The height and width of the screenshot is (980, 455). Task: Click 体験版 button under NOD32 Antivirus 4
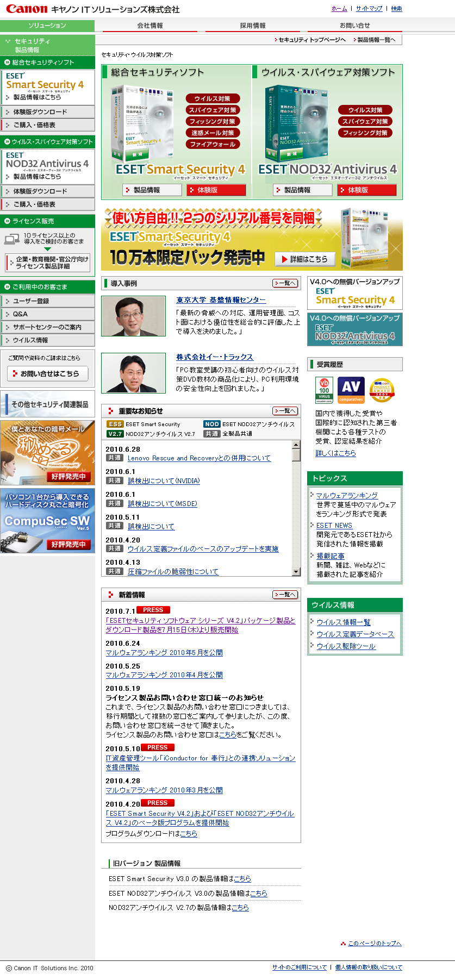tap(367, 190)
